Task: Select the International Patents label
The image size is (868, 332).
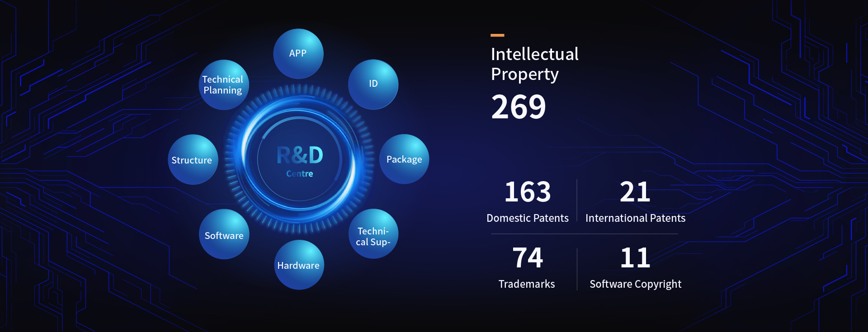Action: (x=635, y=218)
